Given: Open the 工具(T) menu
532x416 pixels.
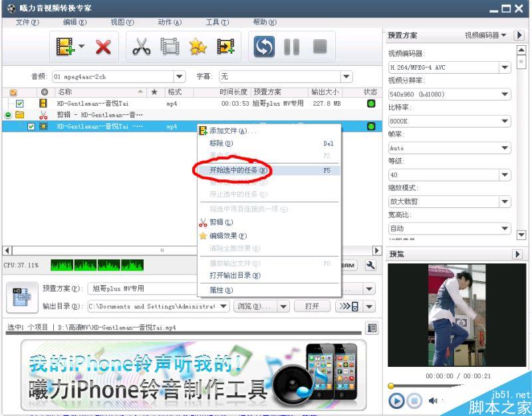Looking at the screenshot, I should [217, 23].
